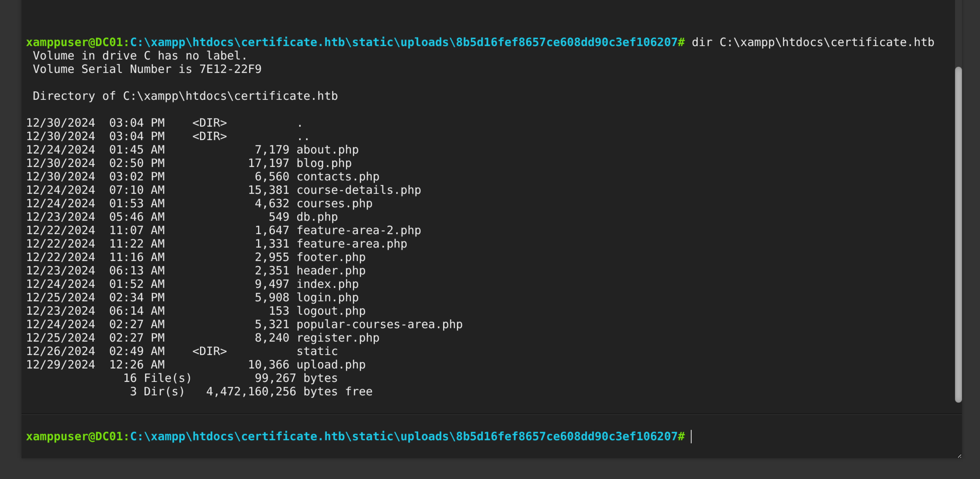Click the Volume Serial Number line
980x479 pixels.
(147, 69)
